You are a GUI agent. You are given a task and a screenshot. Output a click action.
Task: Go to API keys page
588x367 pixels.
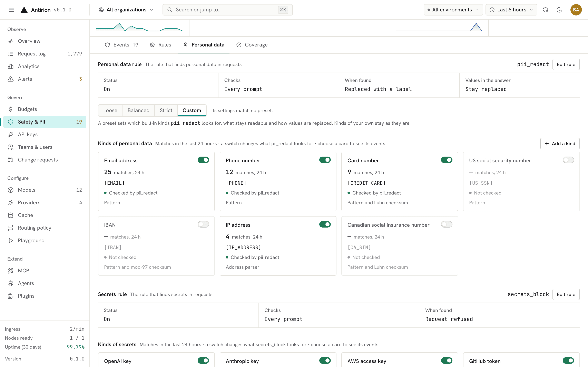[45, 135]
